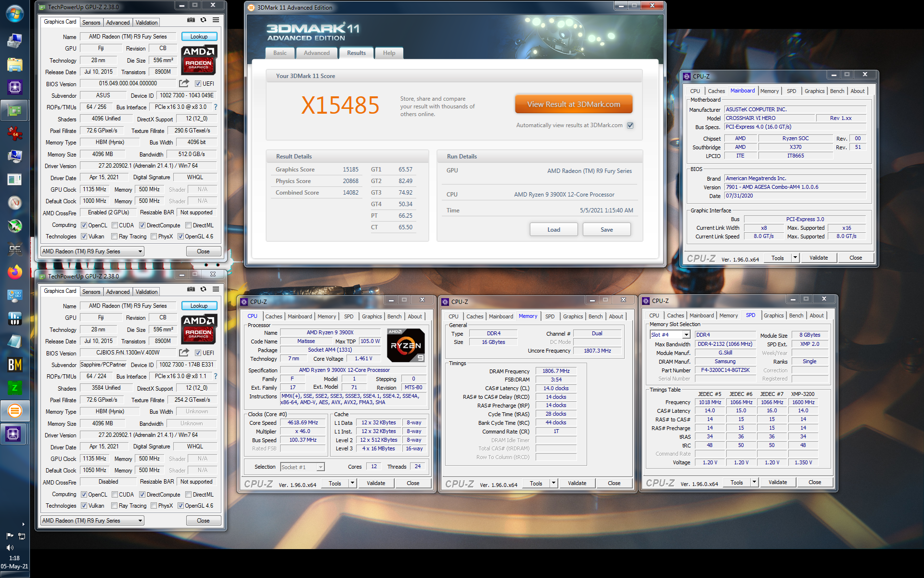
Task: Open Tools dropdown arrow in CPU tab window
Action: click(352, 483)
